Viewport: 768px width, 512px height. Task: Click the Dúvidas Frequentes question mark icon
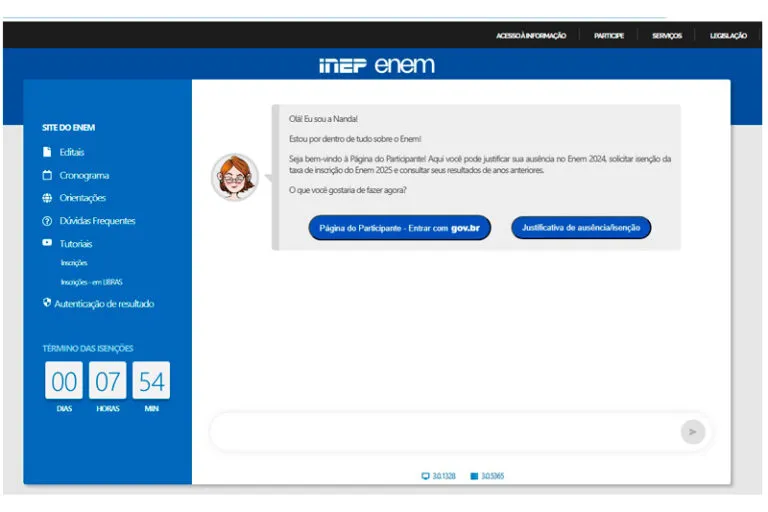click(x=47, y=221)
